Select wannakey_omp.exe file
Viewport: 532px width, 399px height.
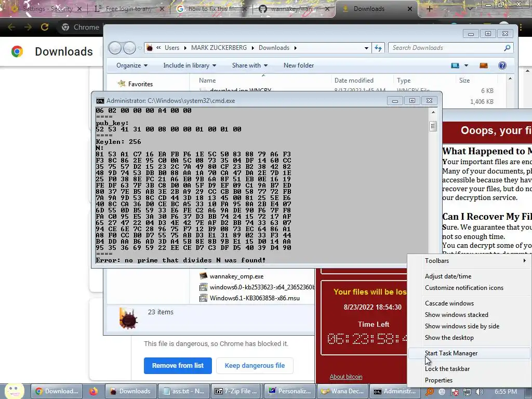236,276
